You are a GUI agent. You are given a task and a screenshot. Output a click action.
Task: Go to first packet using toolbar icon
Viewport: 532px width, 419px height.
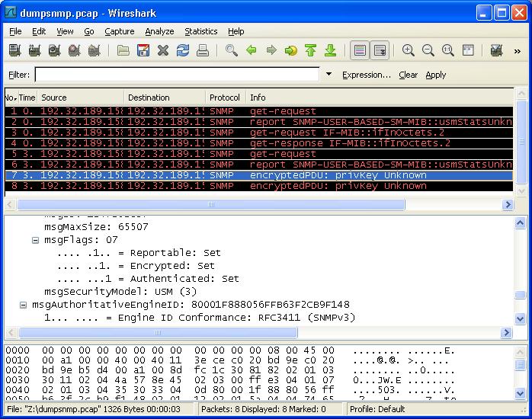(311, 51)
